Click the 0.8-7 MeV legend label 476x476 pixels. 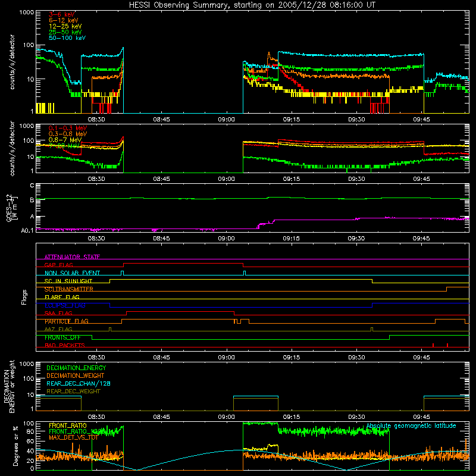(65, 140)
